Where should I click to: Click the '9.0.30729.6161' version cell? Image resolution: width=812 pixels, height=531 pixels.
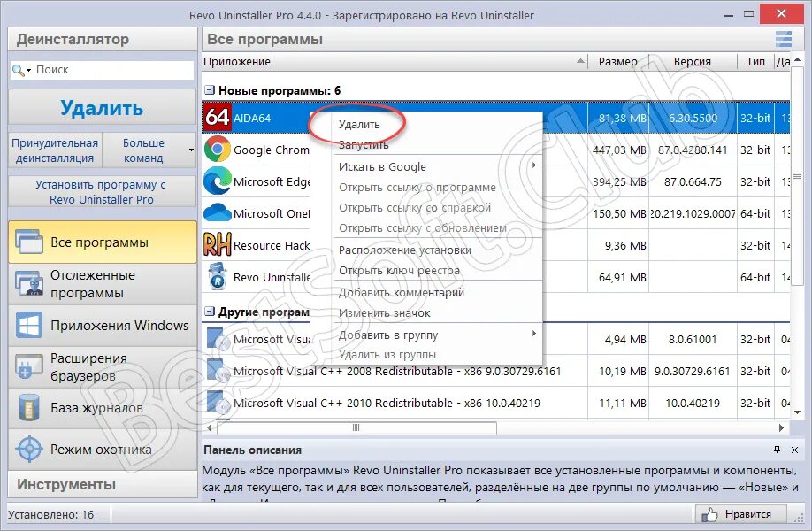pos(692,371)
